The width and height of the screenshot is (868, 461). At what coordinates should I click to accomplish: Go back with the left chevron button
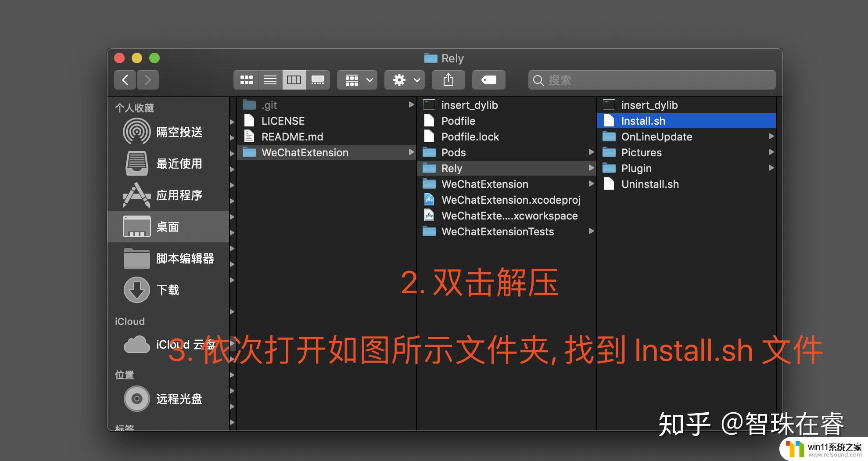click(x=125, y=80)
